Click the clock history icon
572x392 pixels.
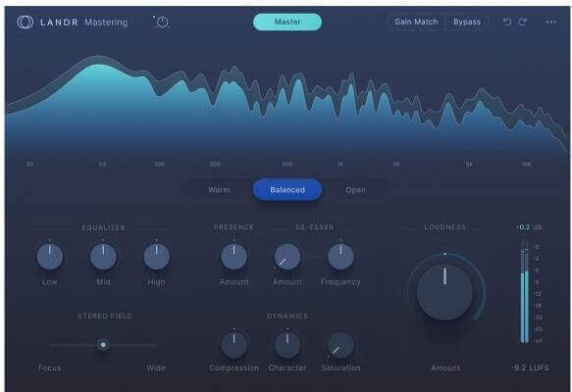[161, 23]
